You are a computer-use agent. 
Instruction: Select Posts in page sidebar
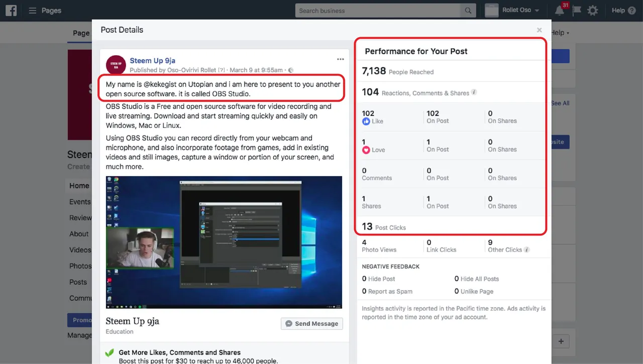click(78, 282)
